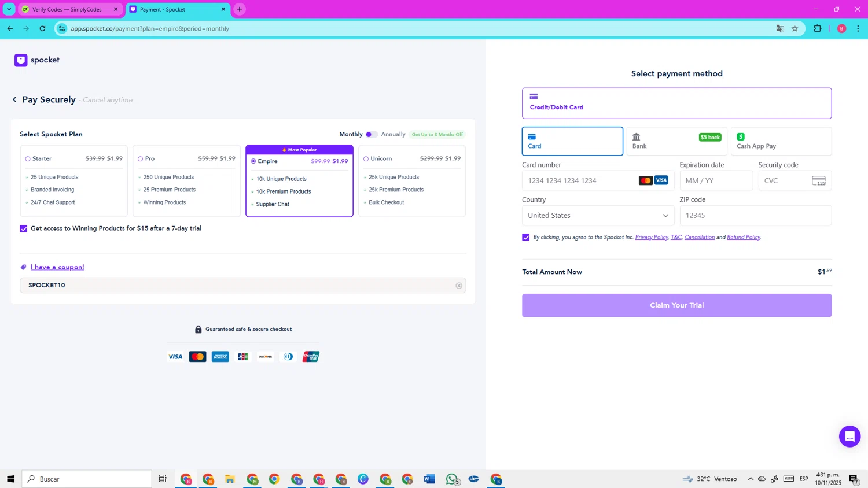The image size is (868, 488).
Task: Reload the page
Action: (x=42, y=28)
